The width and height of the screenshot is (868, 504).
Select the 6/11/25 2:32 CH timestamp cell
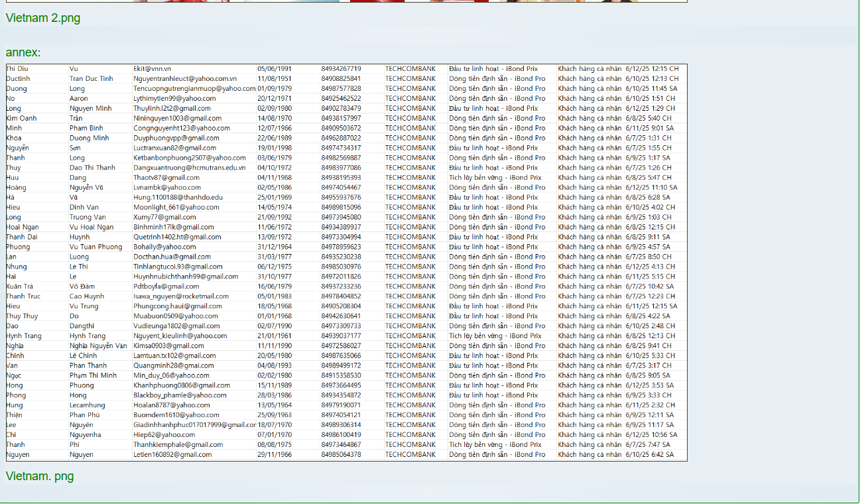coord(650,405)
